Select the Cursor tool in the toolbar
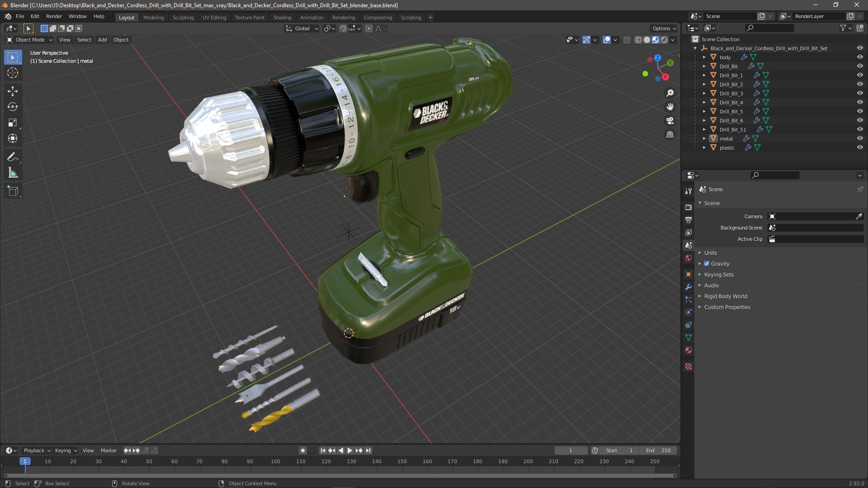Viewport: 868px width, 488px height. [13, 73]
